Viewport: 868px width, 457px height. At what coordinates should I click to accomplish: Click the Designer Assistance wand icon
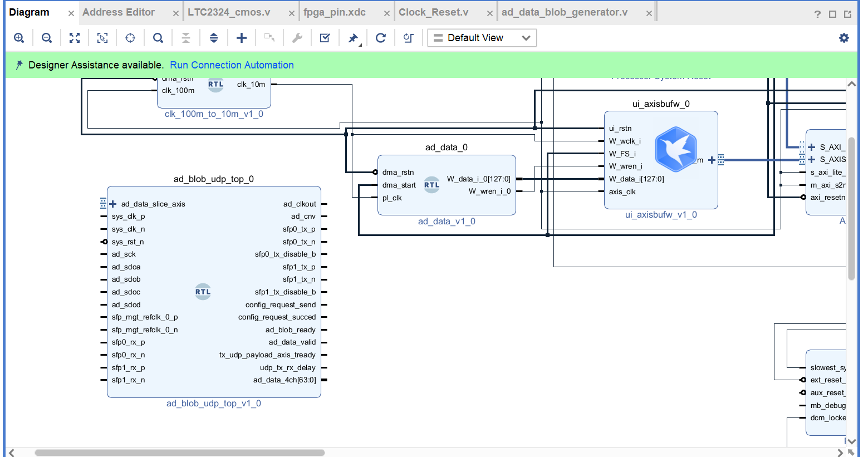click(x=19, y=65)
